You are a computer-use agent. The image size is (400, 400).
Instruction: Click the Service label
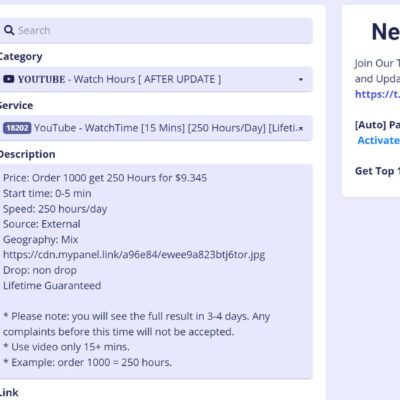point(16,105)
